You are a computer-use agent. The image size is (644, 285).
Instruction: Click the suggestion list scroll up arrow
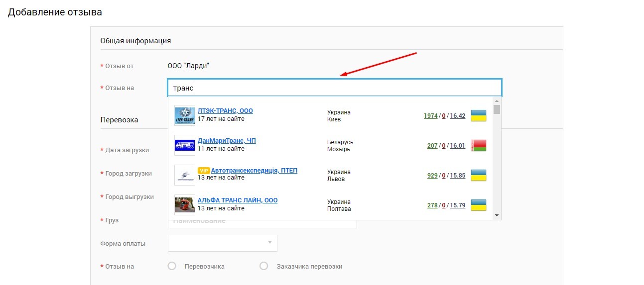(497, 100)
